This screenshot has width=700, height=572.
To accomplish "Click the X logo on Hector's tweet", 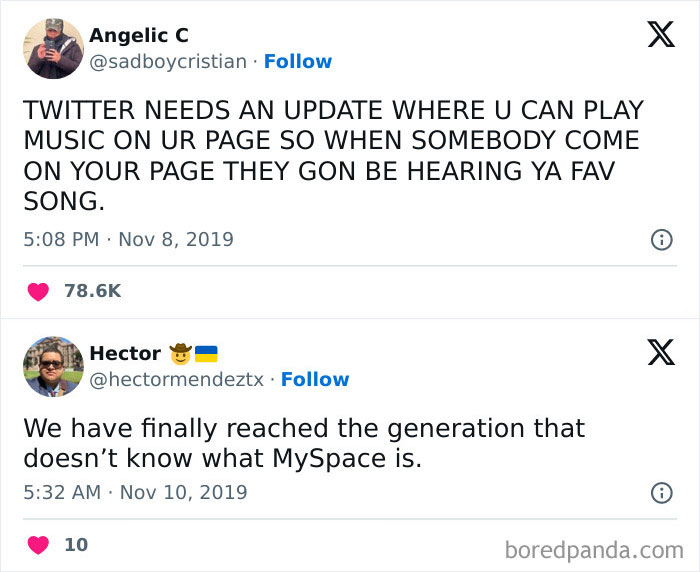I will 661,352.
